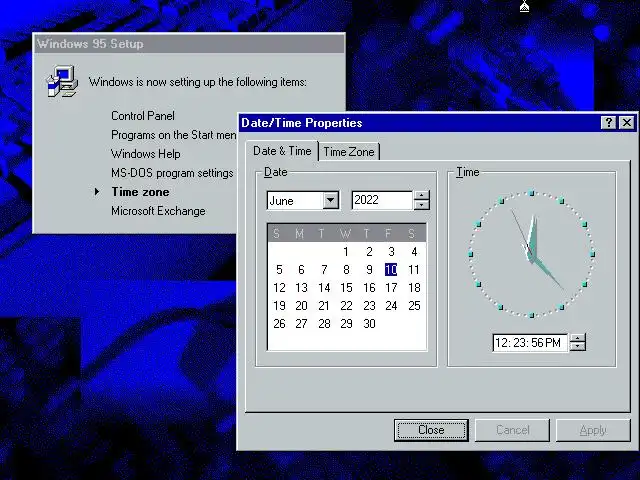Increase the year with the up arrow
The image size is (640, 480).
[x=422, y=195]
